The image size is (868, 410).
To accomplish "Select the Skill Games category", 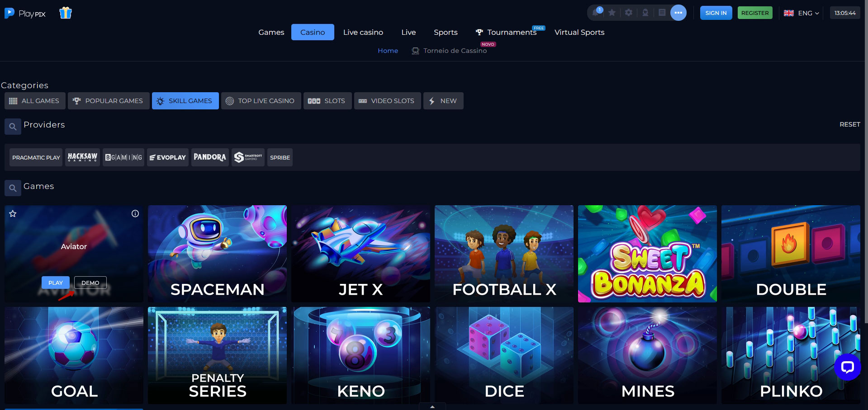I will click(x=185, y=101).
